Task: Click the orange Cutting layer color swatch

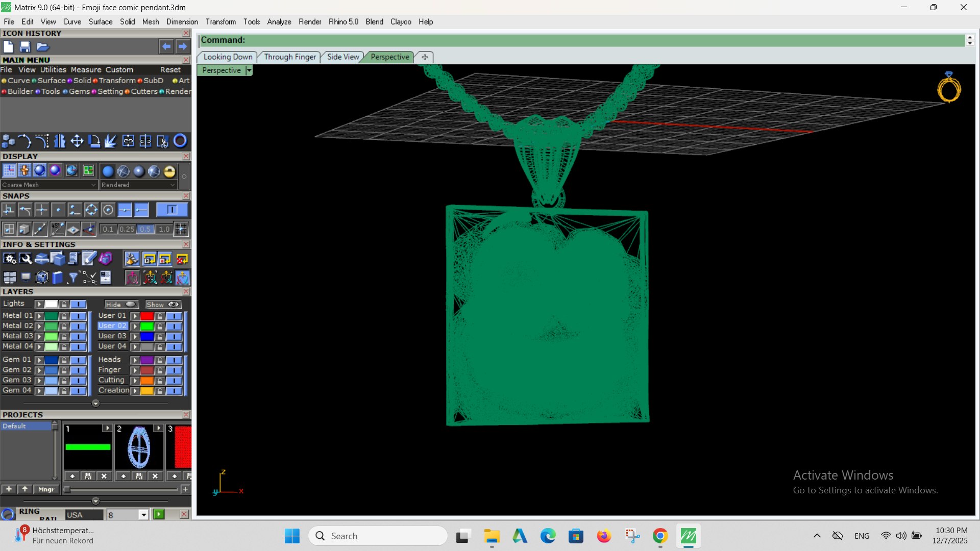Action: click(147, 381)
